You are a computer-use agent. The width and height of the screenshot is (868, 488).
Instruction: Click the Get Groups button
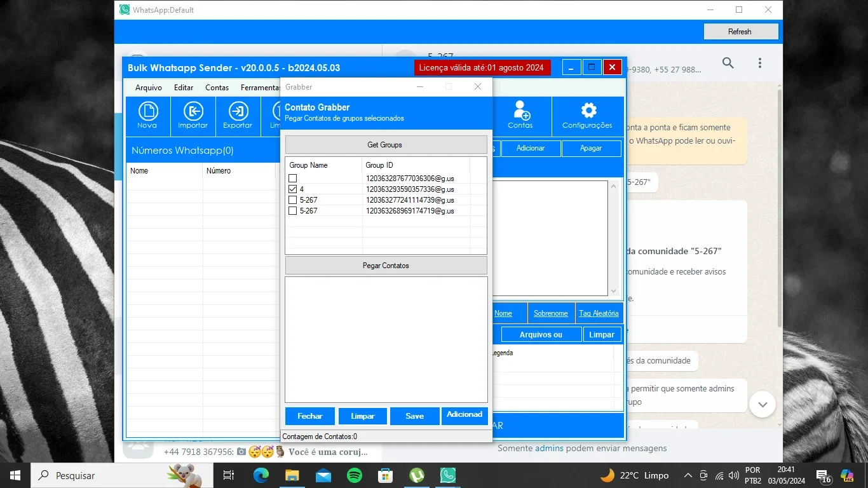tap(386, 145)
